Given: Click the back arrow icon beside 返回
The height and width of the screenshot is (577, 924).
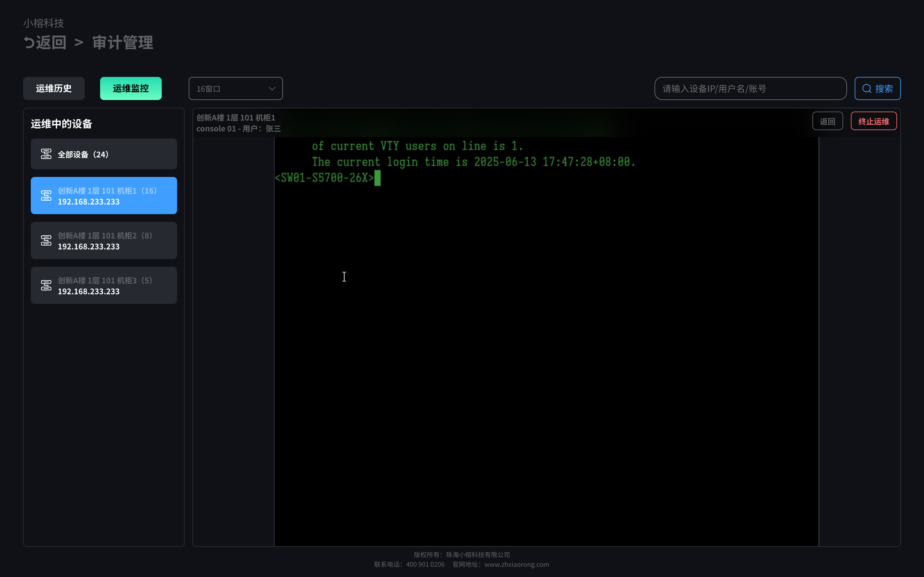Looking at the screenshot, I should 29,42.
